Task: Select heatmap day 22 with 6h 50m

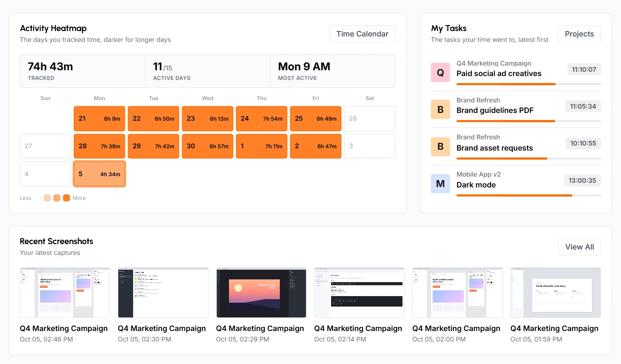Action: (x=153, y=118)
